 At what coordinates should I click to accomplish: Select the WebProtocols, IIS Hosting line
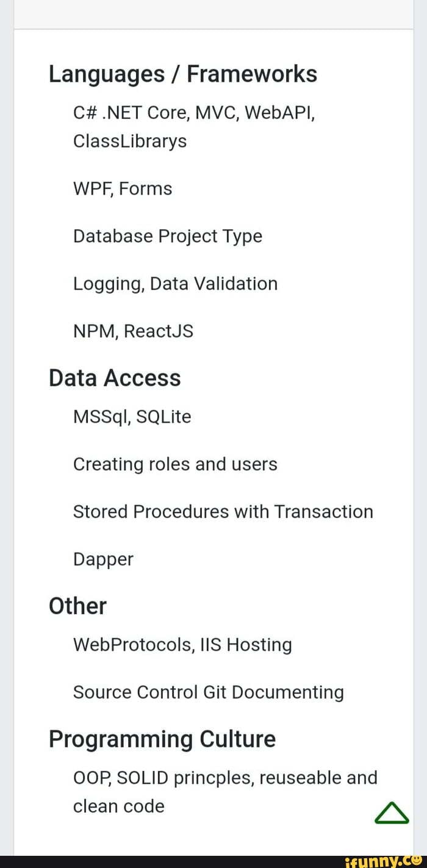(x=182, y=645)
